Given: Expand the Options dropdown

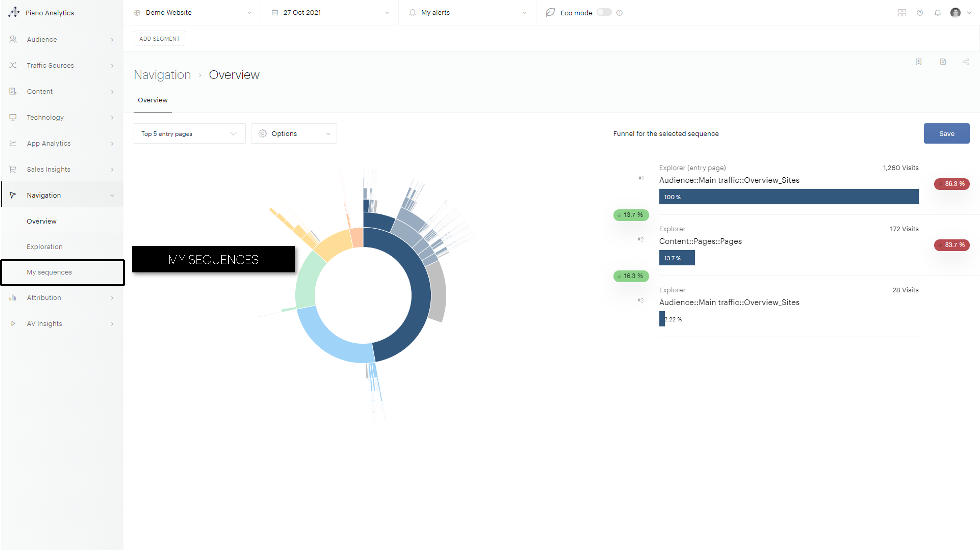Looking at the screenshot, I should coord(294,133).
